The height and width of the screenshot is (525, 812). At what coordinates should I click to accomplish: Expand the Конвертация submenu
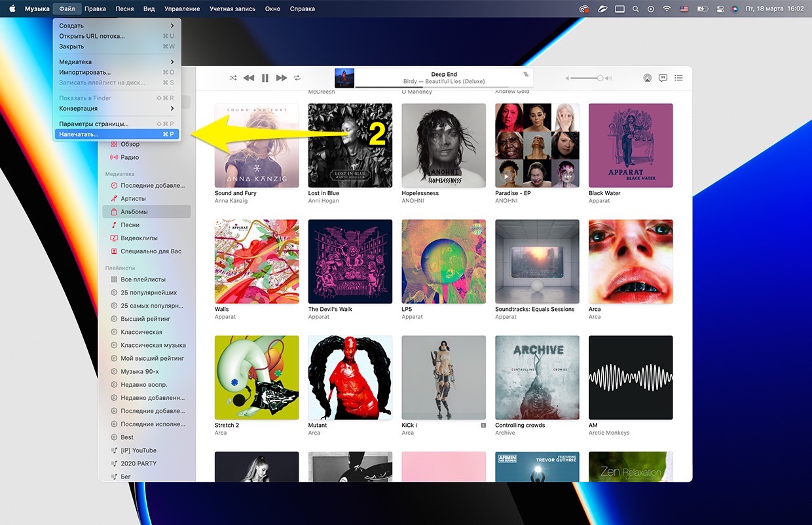tap(117, 108)
